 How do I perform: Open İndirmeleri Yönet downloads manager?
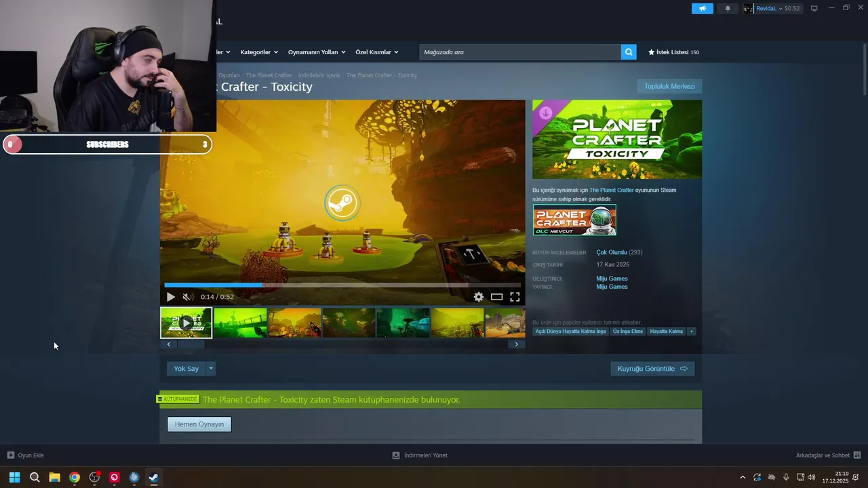[x=420, y=455]
